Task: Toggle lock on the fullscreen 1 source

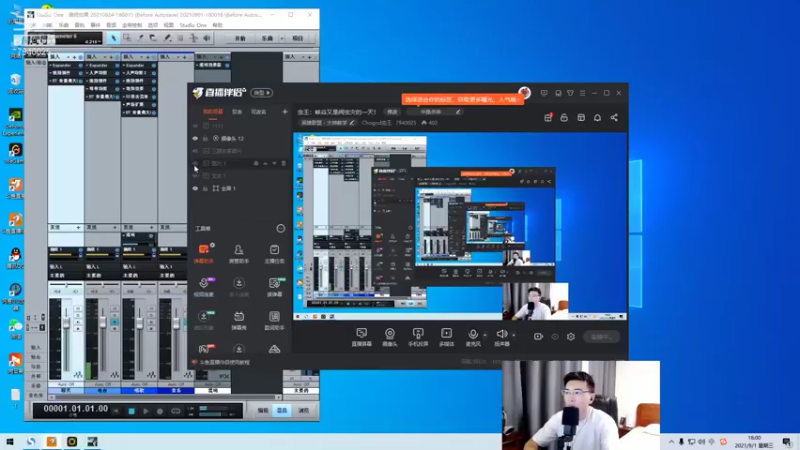Action: [206, 188]
